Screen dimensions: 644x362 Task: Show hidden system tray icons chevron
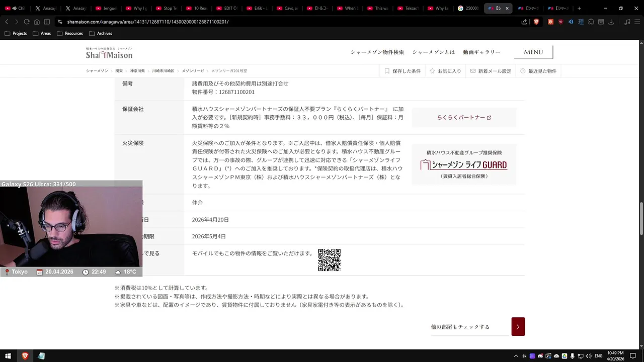tap(516, 356)
